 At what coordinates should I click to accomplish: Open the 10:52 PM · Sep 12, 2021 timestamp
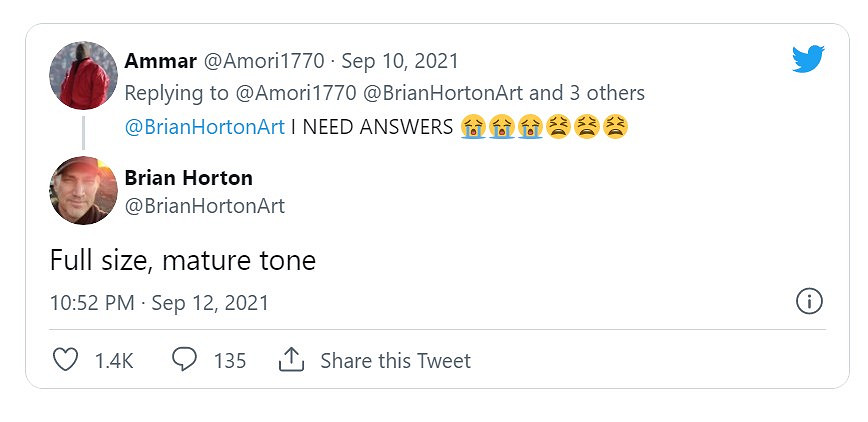coord(159,302)
